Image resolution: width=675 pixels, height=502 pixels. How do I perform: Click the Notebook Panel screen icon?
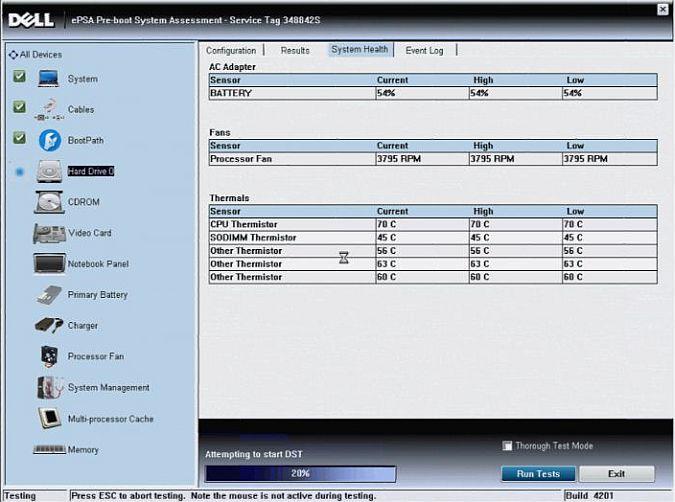click(x=50, y=263)
